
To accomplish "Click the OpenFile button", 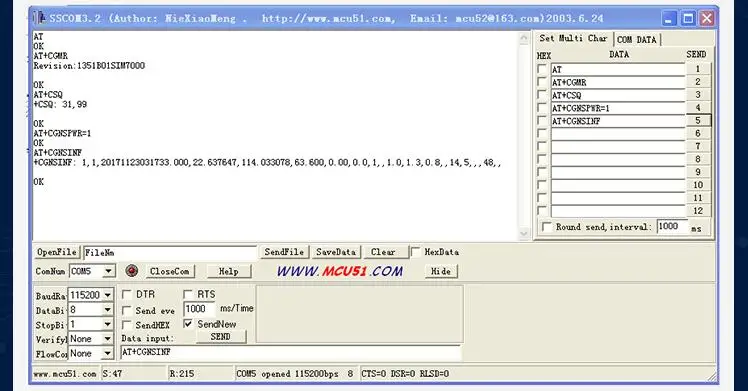I will [x=57, y=252].
